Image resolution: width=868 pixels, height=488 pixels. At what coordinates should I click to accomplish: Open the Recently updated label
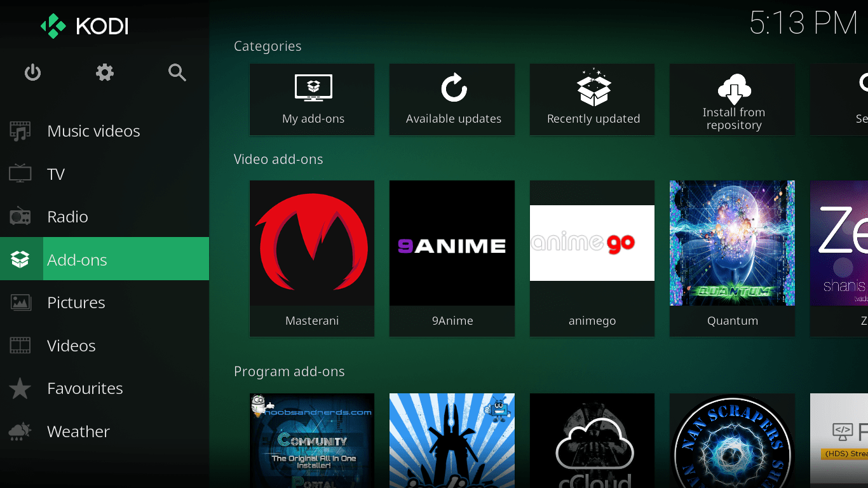[x=593, y=119]
